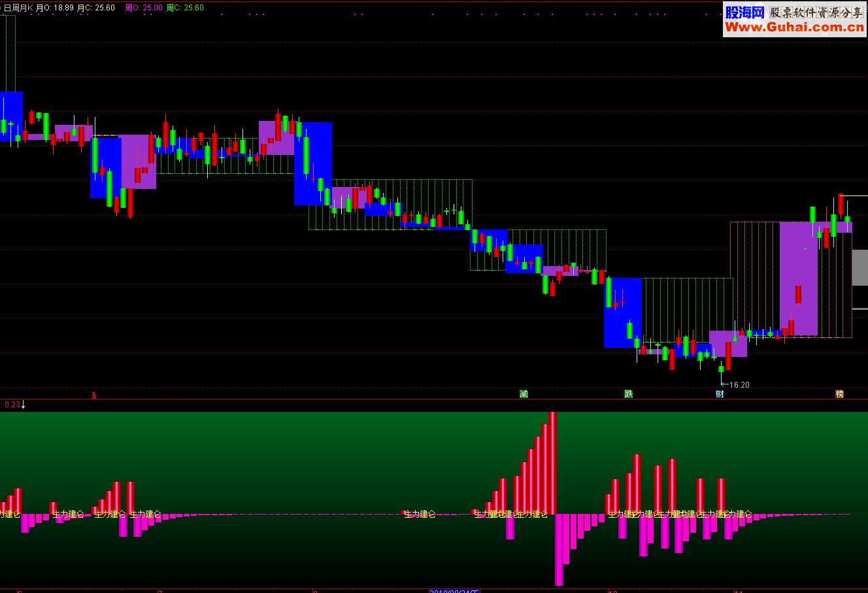Click the 16.20 low price label
This screenshot has width=868, height=593.
coord(739,385)
